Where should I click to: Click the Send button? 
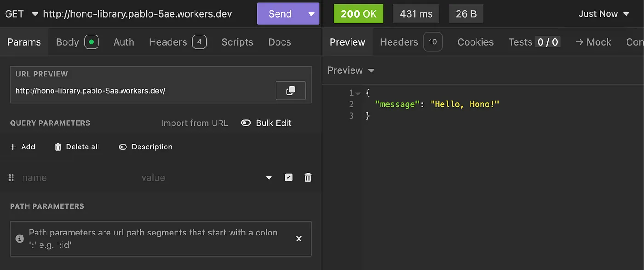pos(281,14)
